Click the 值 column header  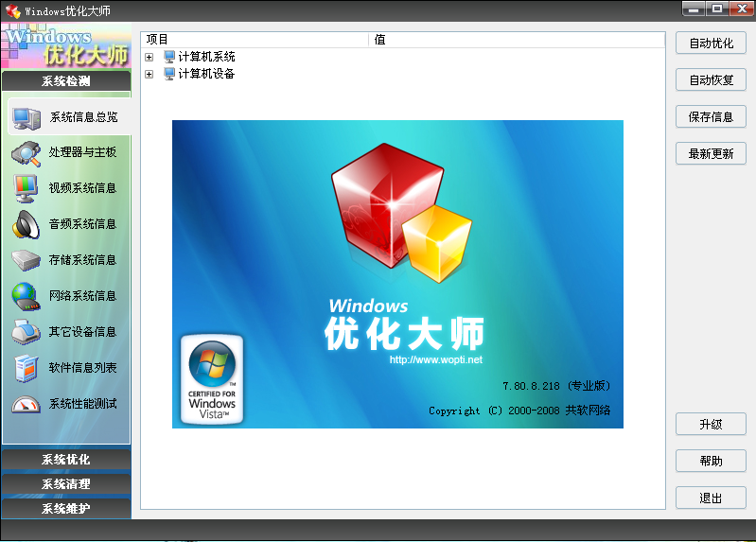(517, 40)
